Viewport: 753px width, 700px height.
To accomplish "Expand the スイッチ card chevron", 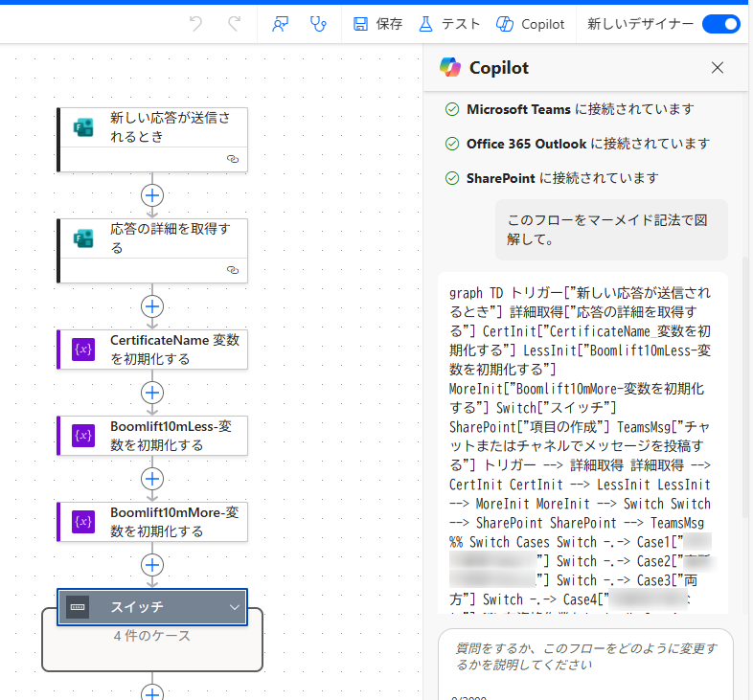I will [235, 607].
